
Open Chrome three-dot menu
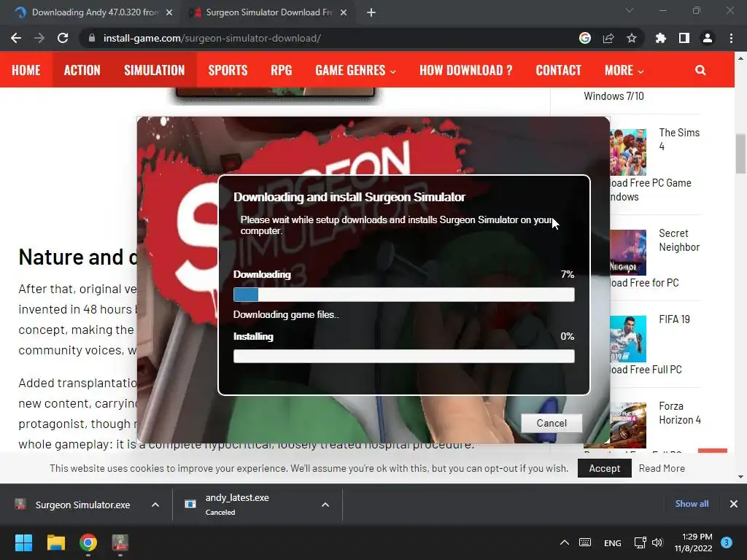tap(731, 38)
